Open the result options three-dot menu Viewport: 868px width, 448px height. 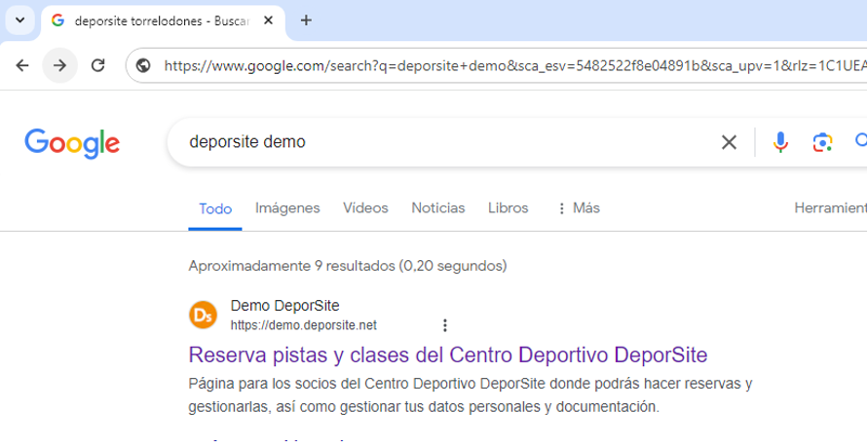click(x=445, y=325)
